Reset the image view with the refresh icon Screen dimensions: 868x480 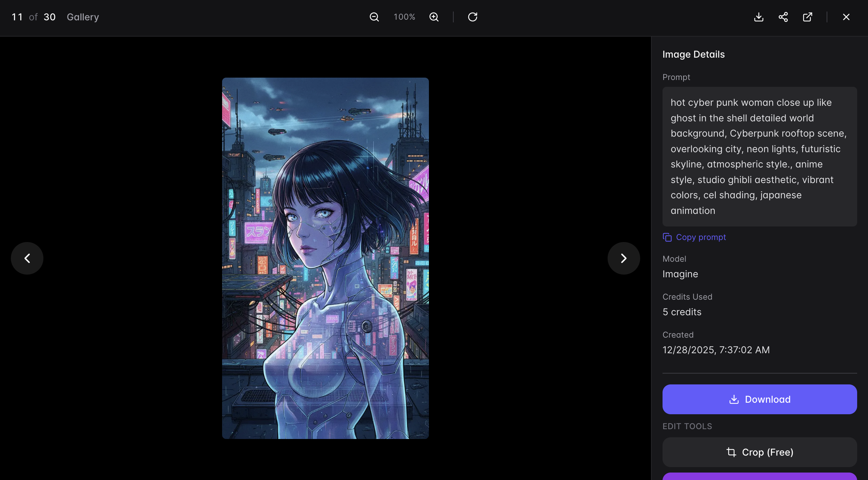point(472,17)
